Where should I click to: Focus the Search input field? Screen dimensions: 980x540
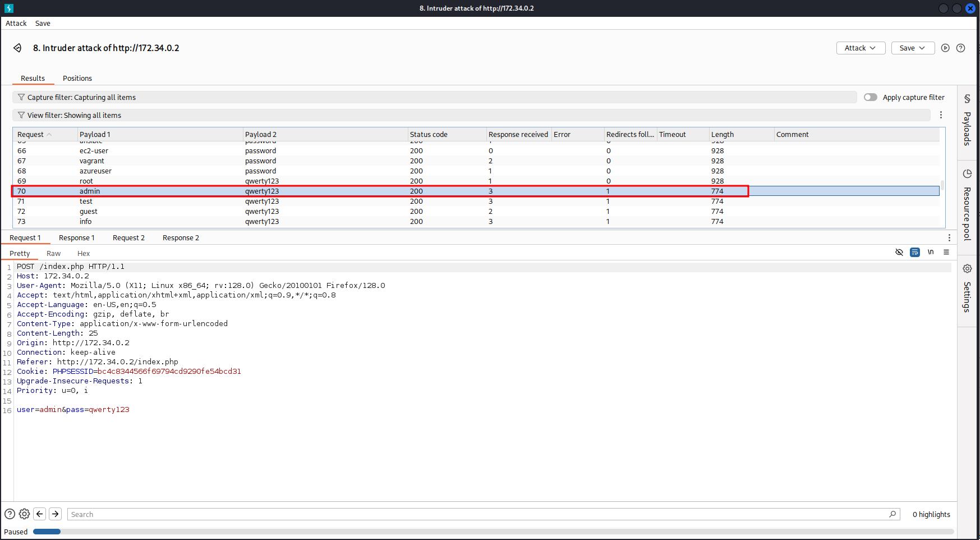point(484,514)
